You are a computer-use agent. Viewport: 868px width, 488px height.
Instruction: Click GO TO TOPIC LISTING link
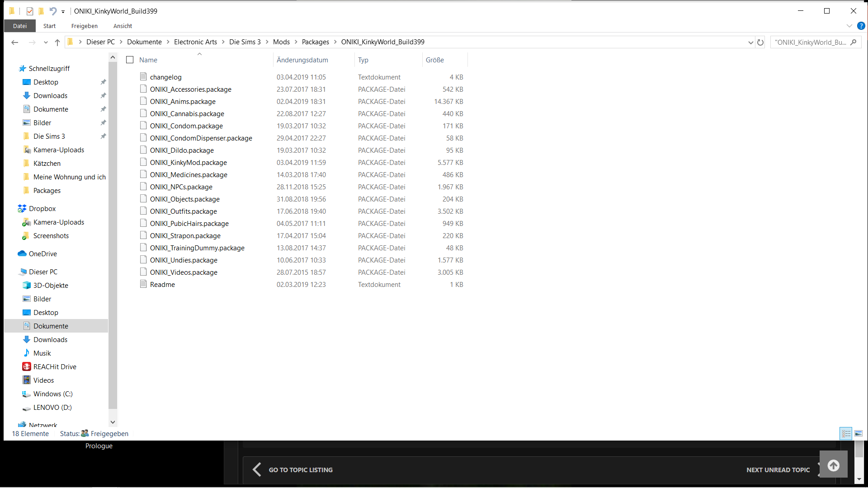tap(301, 470)
